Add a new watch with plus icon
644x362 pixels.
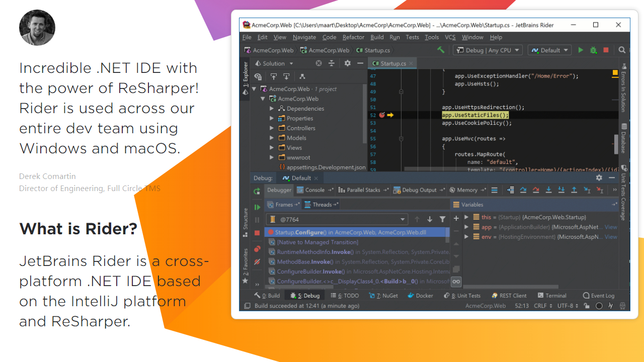coord(456,219)
